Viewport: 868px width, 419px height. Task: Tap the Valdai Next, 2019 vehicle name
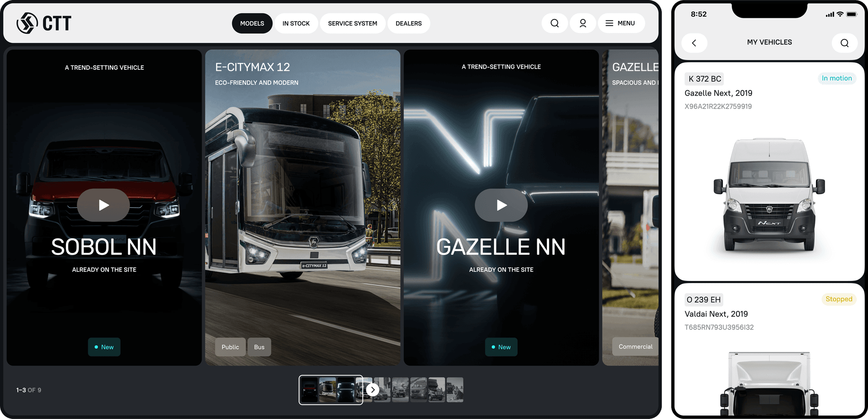pos(716,314)
